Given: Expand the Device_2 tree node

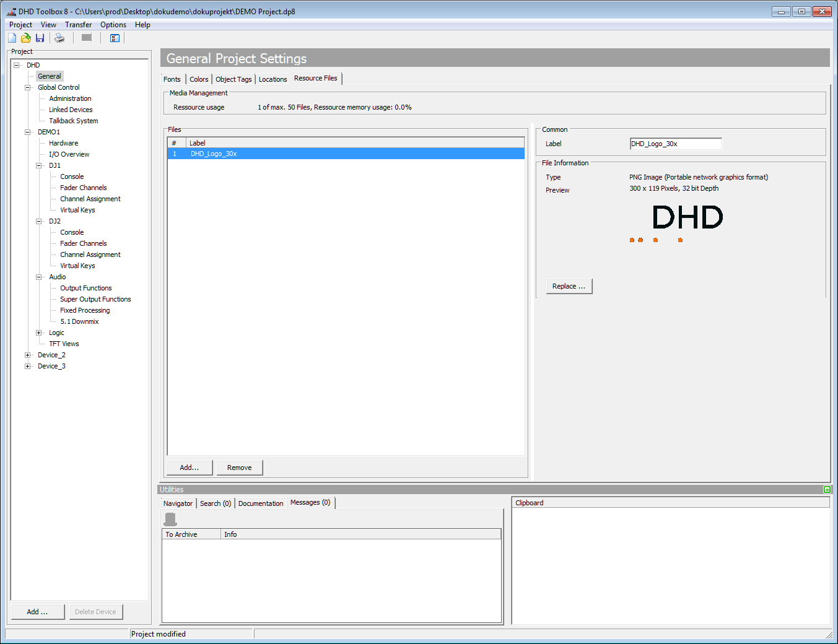Looking at the screenshot, I should (x=27, y=354).
